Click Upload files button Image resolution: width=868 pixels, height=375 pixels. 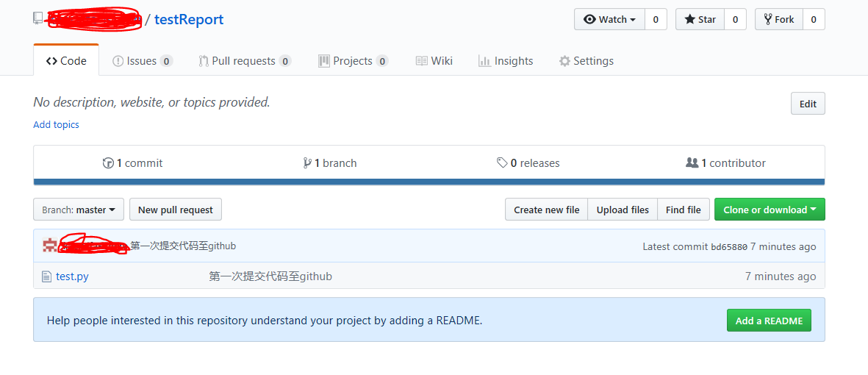[x=623, y=210]
